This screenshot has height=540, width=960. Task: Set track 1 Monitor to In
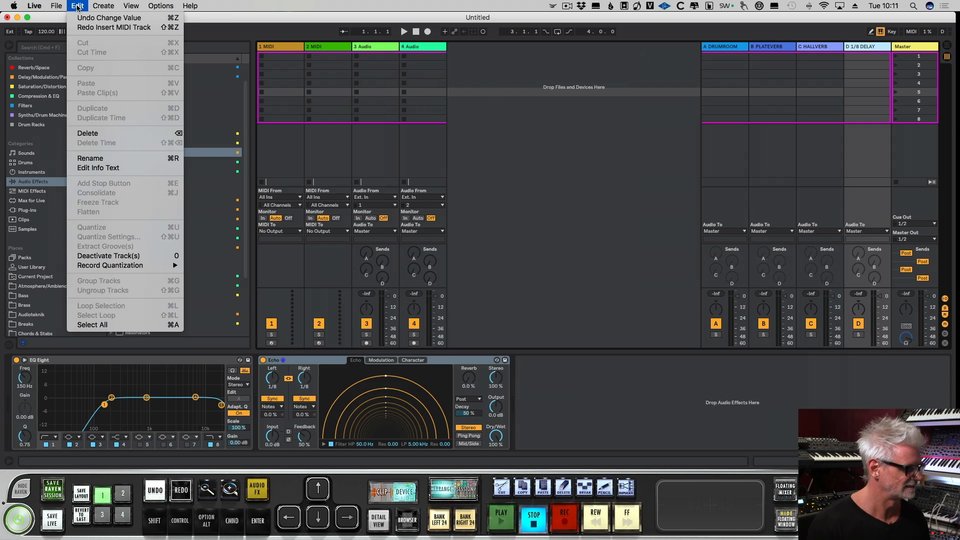coord(263,218)
